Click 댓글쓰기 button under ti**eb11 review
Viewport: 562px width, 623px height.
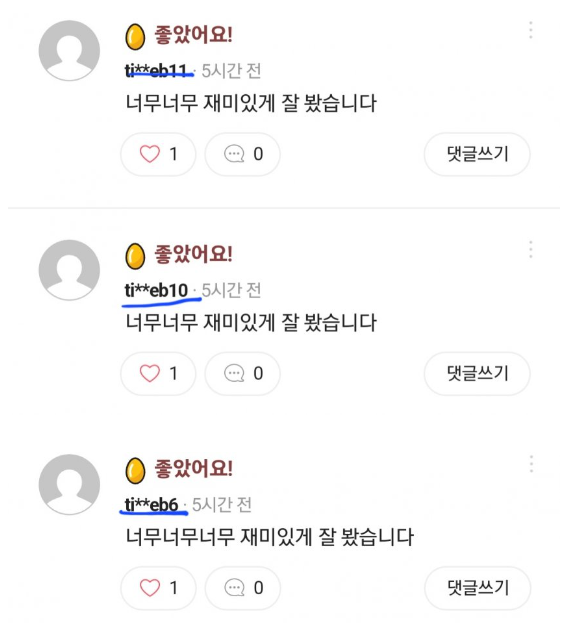(477, 154)
